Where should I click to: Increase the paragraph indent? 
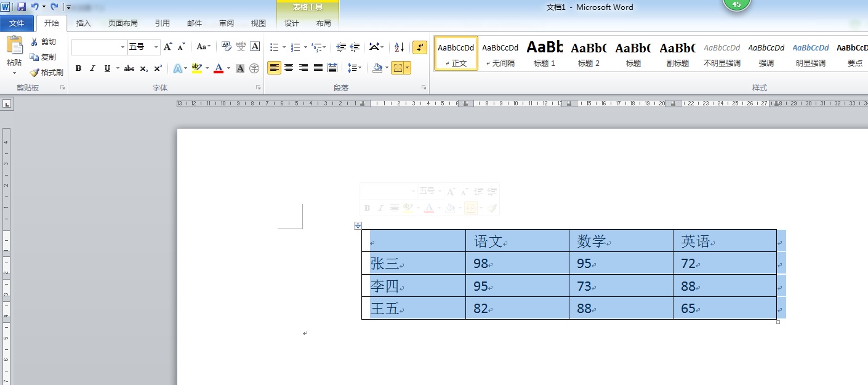[355, 47]
